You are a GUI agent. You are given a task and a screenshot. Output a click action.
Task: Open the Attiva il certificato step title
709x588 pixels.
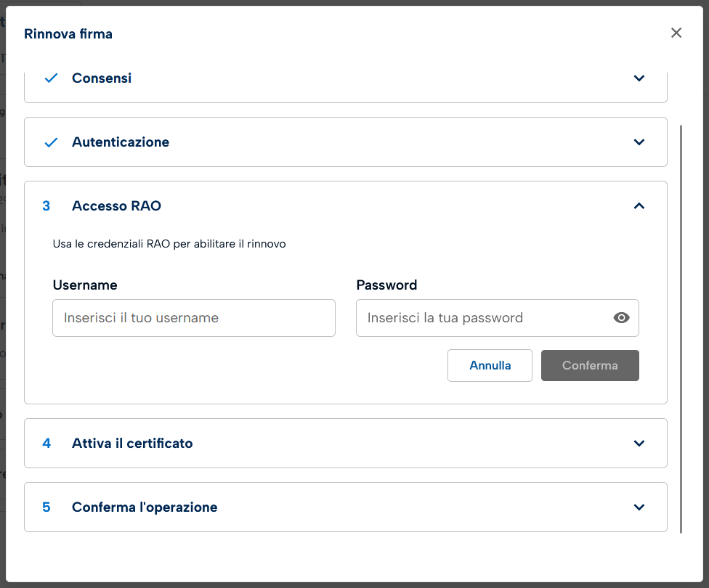tap(132, 444)
